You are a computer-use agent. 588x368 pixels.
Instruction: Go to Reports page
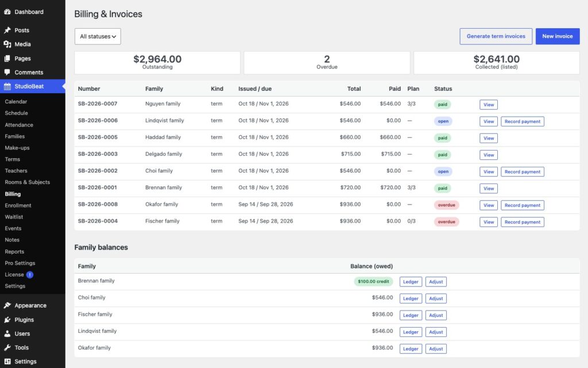point(14,252)
